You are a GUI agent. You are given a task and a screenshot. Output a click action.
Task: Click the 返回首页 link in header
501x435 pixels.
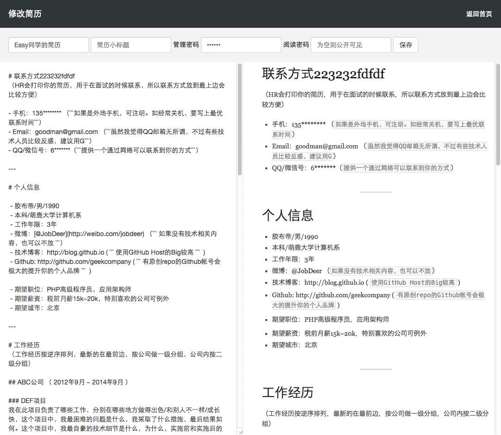click(479, 14)
